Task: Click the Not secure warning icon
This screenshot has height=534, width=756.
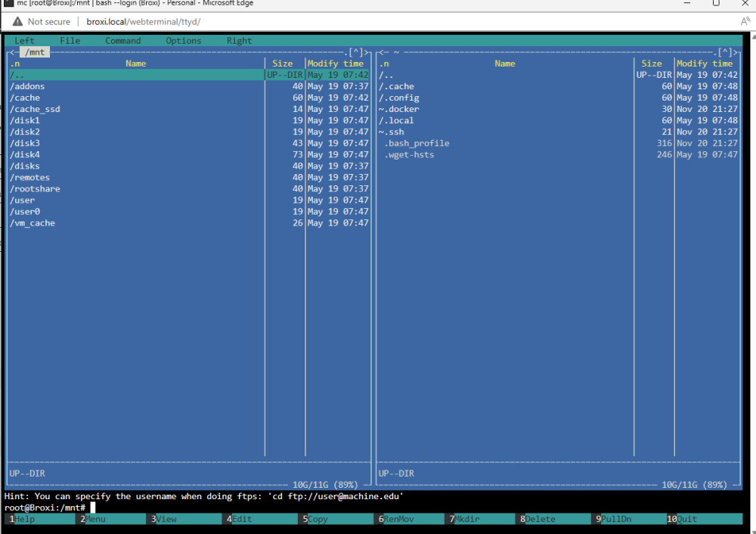Action: 17,22
